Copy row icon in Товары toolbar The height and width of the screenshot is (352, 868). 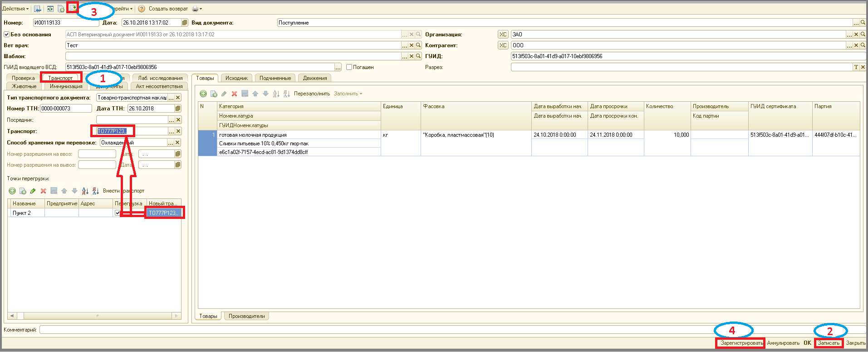click(x=214, y=94)
